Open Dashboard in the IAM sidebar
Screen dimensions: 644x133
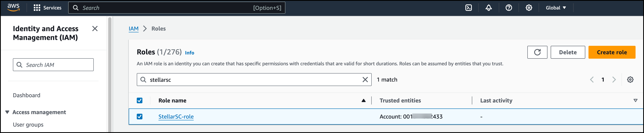click(27, 95)
